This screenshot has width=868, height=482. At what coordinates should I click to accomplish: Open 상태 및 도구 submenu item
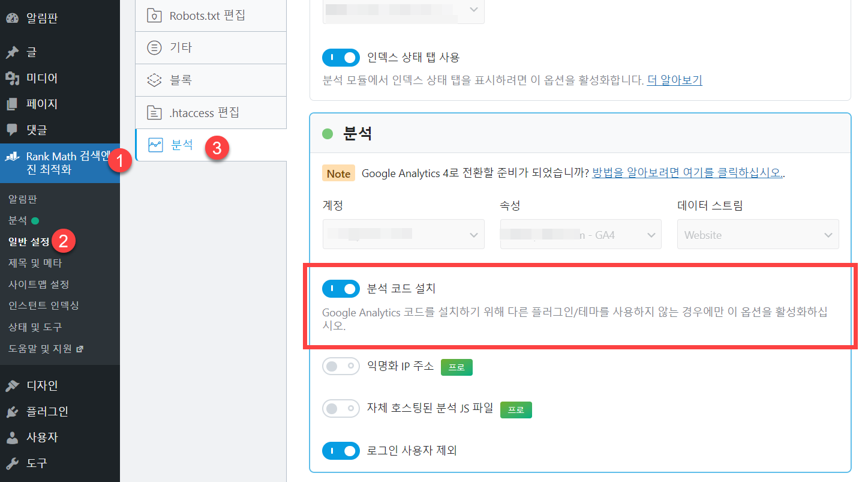point(35,327)
